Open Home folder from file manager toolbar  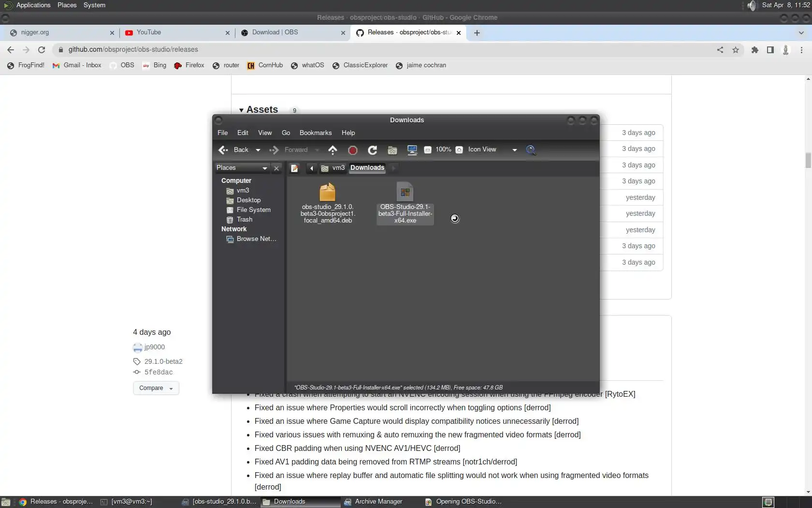tap(392, 150)
